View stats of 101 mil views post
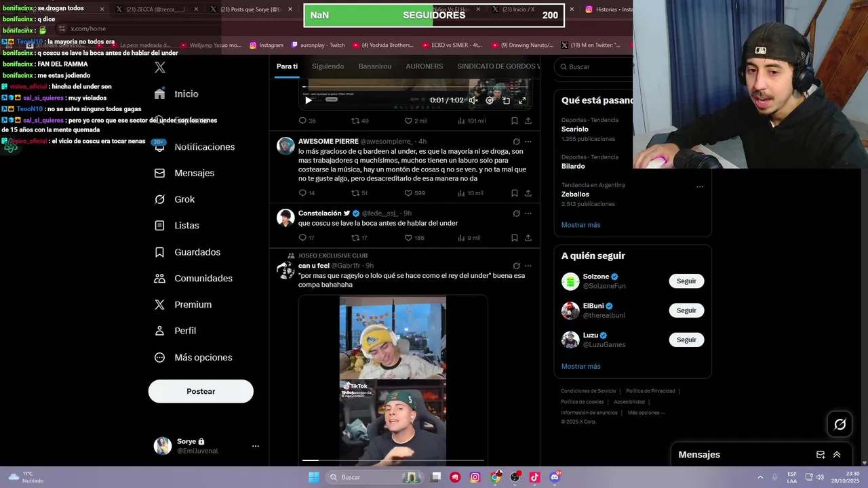 click(471, 121)
